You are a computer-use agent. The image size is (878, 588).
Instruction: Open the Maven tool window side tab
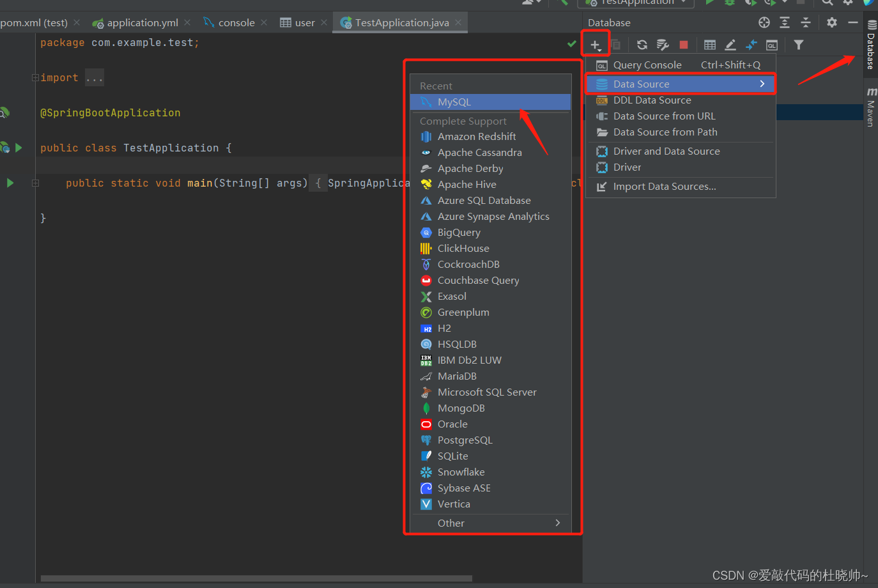[871, 107]
